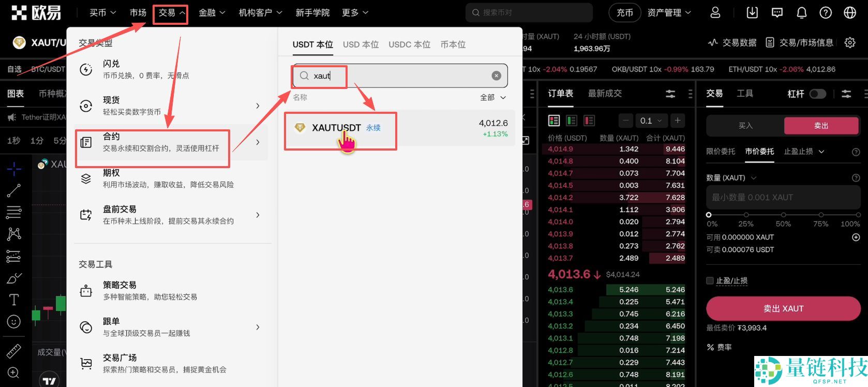
Task: Switch to the USDT-margined tab
Action: tap(312, 44)
